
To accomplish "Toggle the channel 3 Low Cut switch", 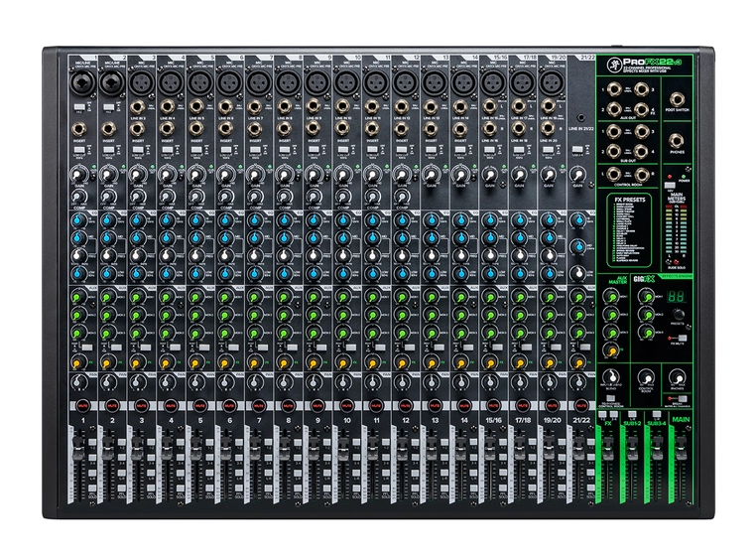I will pos(137,150).
